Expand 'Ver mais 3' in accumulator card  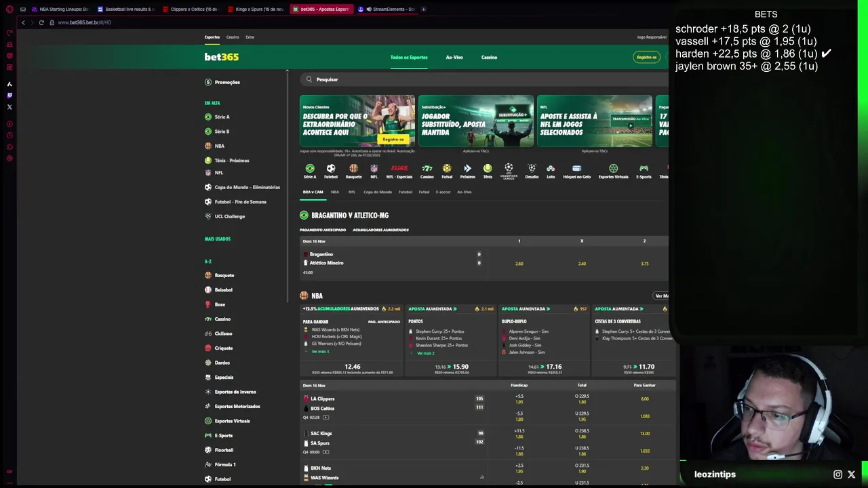tap(320, 351)
